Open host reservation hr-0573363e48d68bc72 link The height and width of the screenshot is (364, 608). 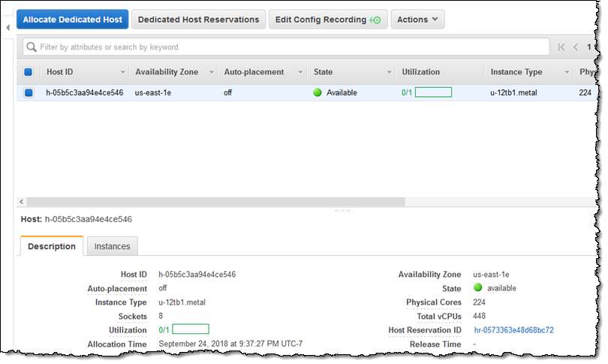click(x=514, y=330)
